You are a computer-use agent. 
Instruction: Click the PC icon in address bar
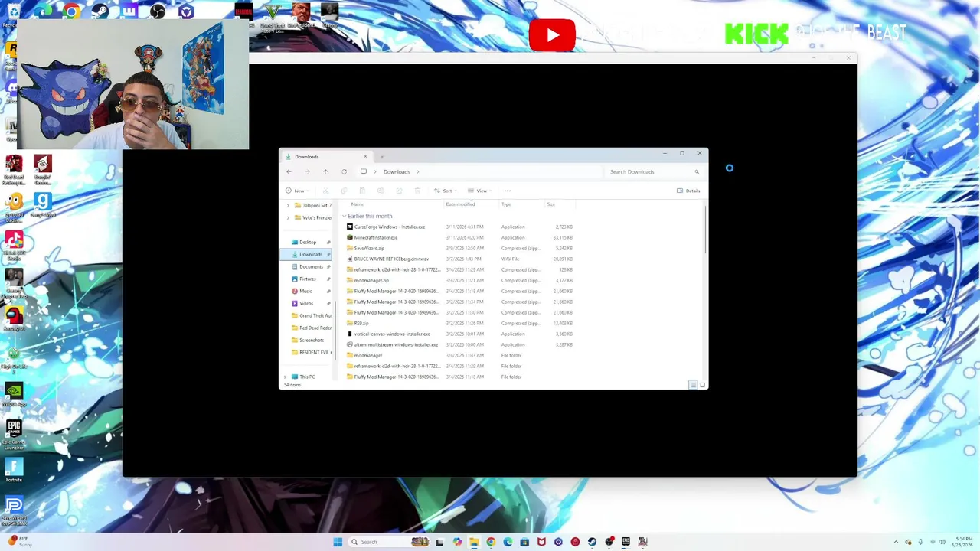pyautogui.click(x=364, y=171)
